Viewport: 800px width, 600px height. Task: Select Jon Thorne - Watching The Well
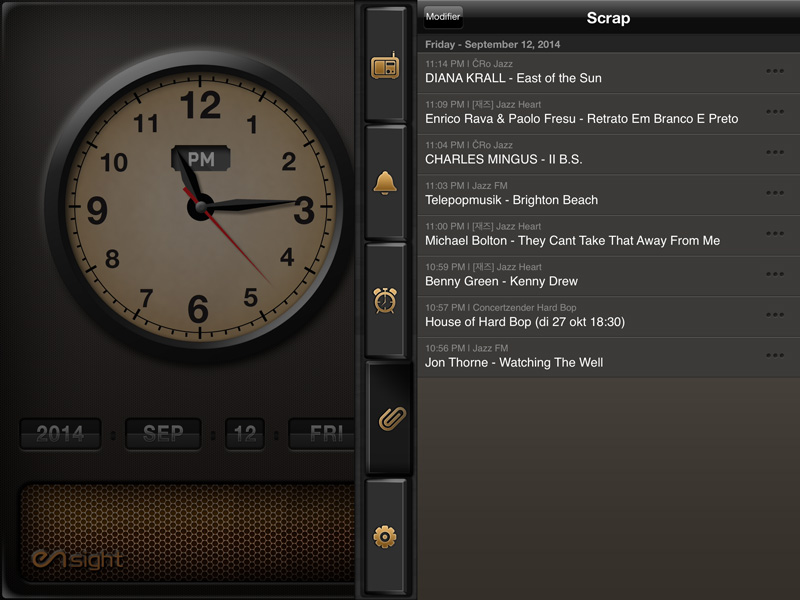click(609, 358)
